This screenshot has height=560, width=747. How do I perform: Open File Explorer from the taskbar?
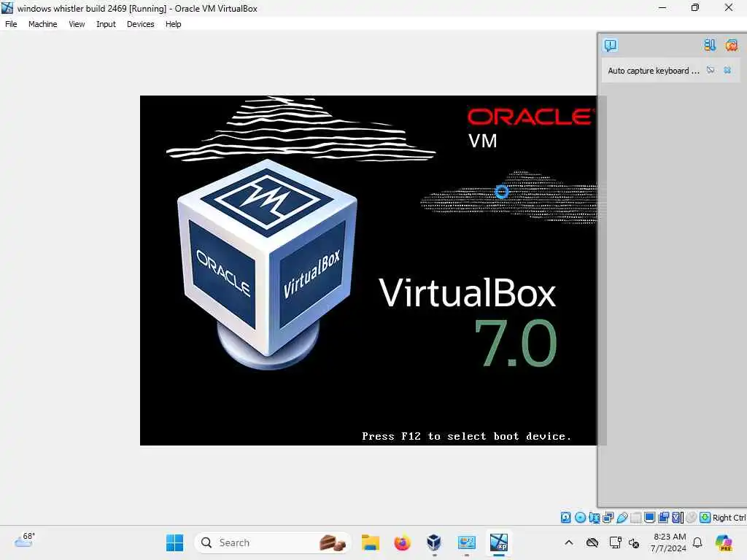click(x=370, y=542)
